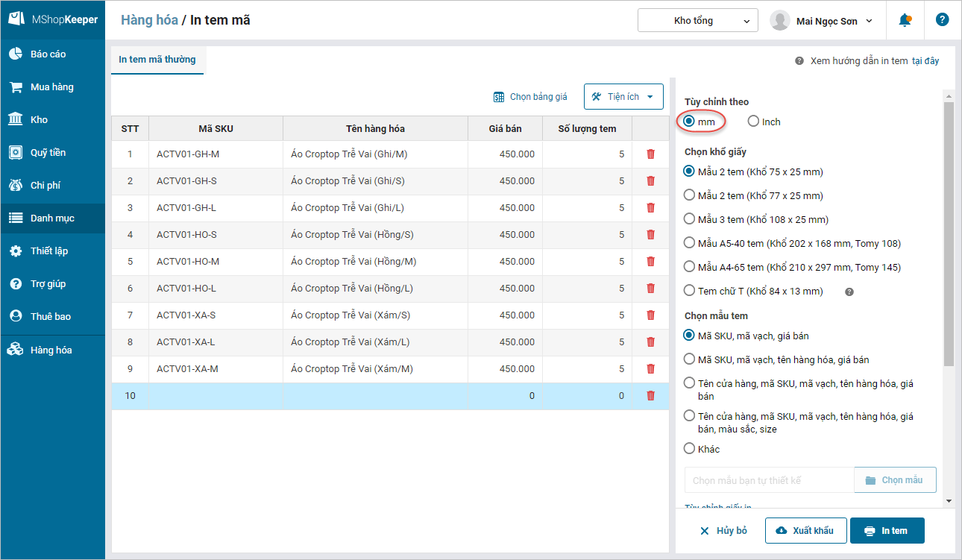Open Danh mục in sidebar menu

click(x=52, y=218)
